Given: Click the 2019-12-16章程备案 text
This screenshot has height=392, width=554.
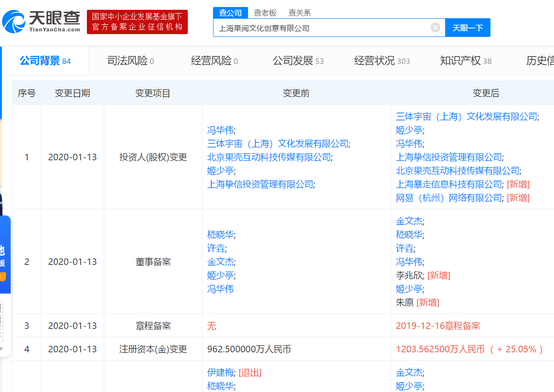Looking at the screenshot, I should pyautogui.click(x=438, y=326).
